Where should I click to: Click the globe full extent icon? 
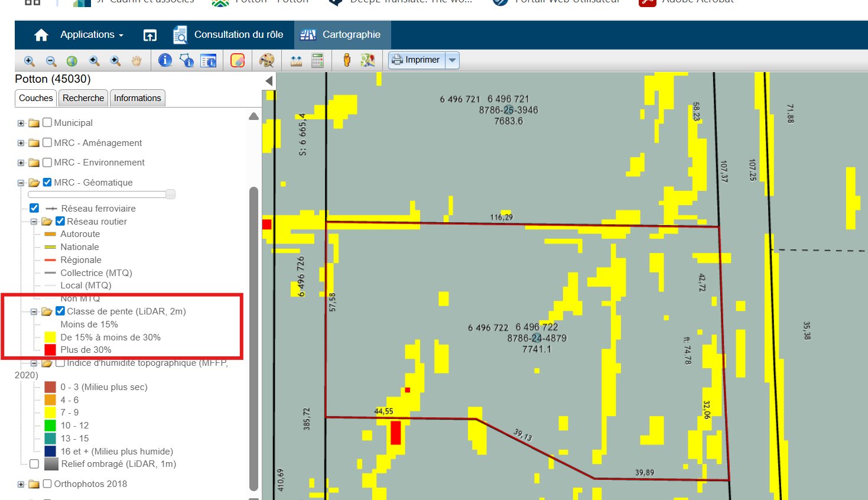pos(72,60)
